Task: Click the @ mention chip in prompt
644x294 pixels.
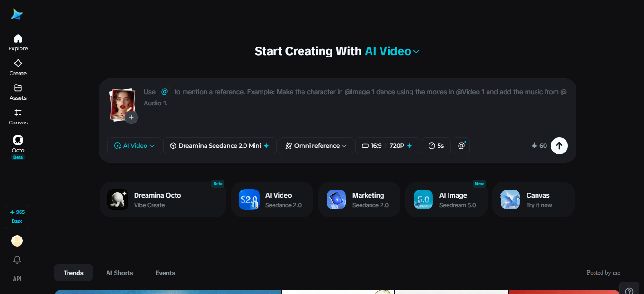Action: (x=165, y=92)
